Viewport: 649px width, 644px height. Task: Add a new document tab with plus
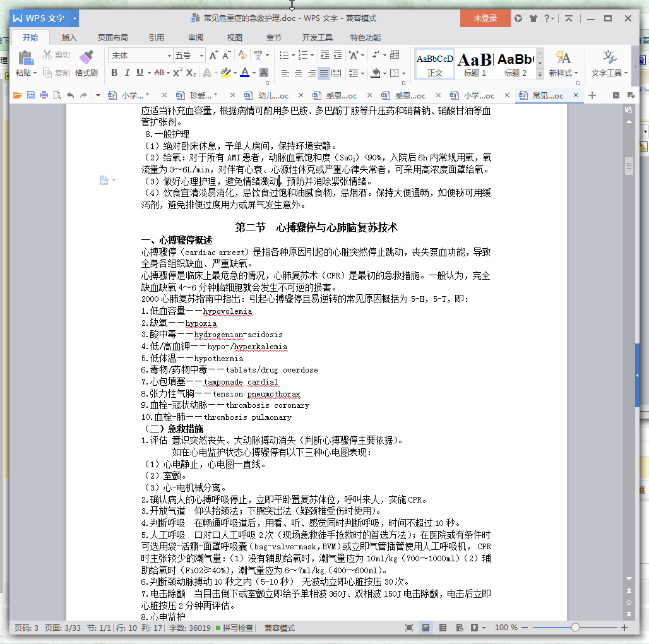(592, 95)
